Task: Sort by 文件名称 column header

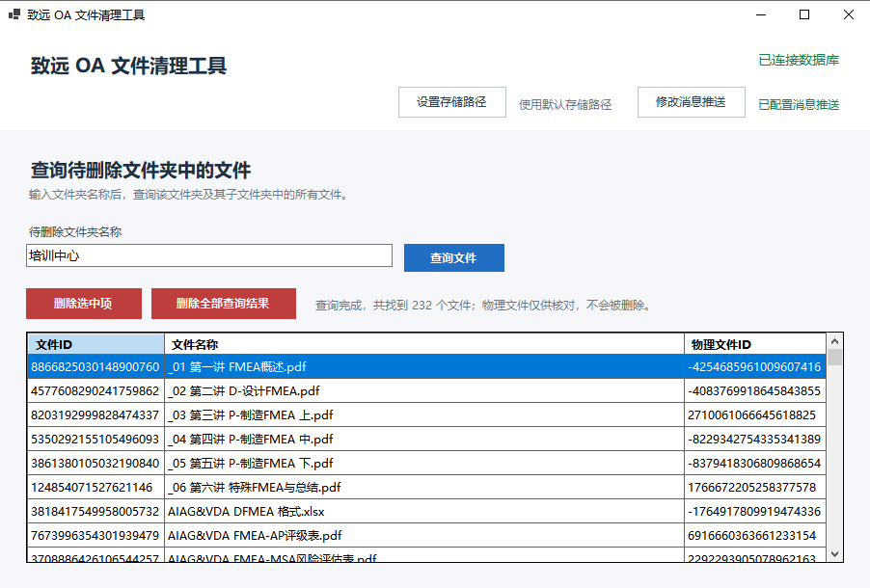Action: point(423,344)
